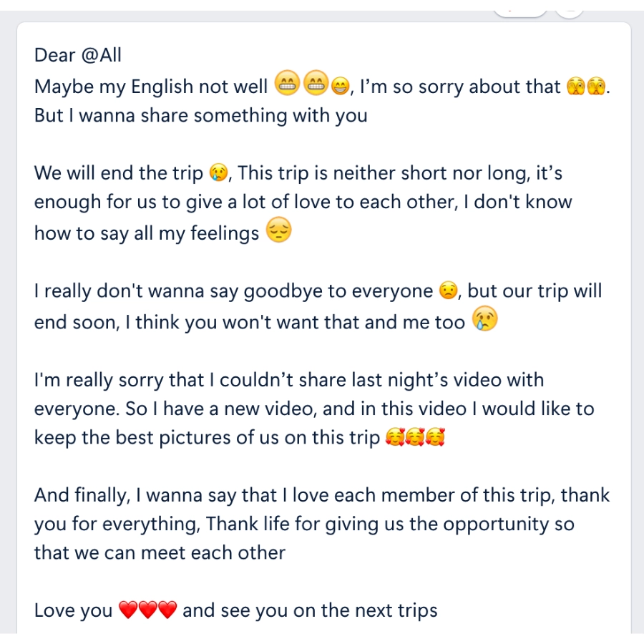The width and height of the screenshot is (644, 644).
Task: Click the line 'that we can meet each other'
Action: [160, 552]
